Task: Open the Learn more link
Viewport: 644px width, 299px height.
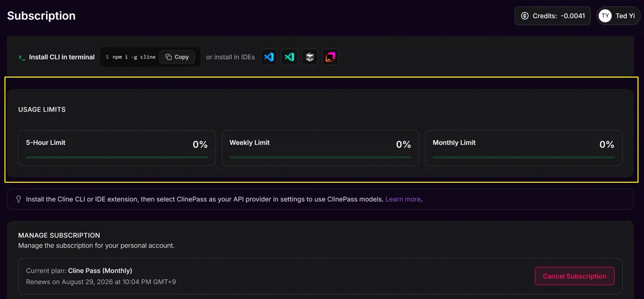Action: click(403, 199)
